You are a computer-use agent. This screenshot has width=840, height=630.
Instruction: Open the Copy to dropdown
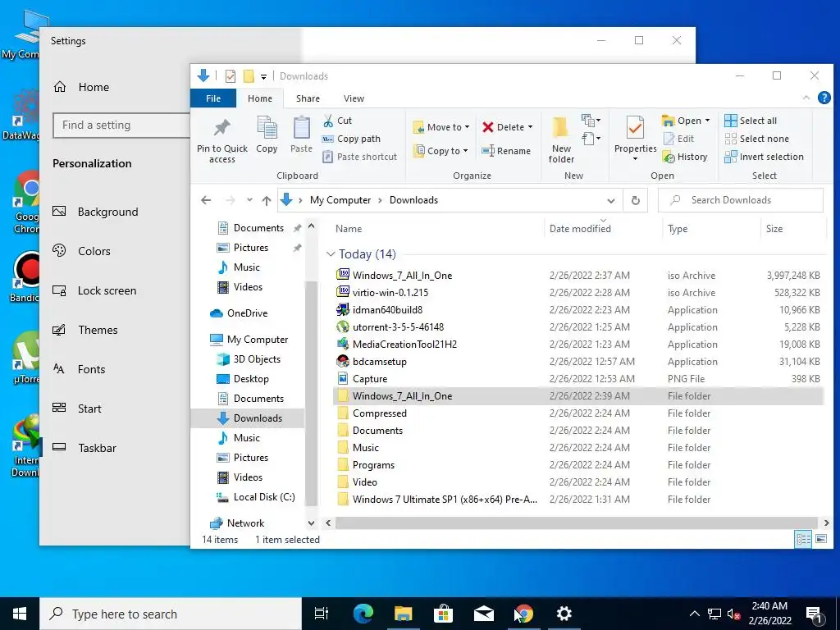pos(441,151)
